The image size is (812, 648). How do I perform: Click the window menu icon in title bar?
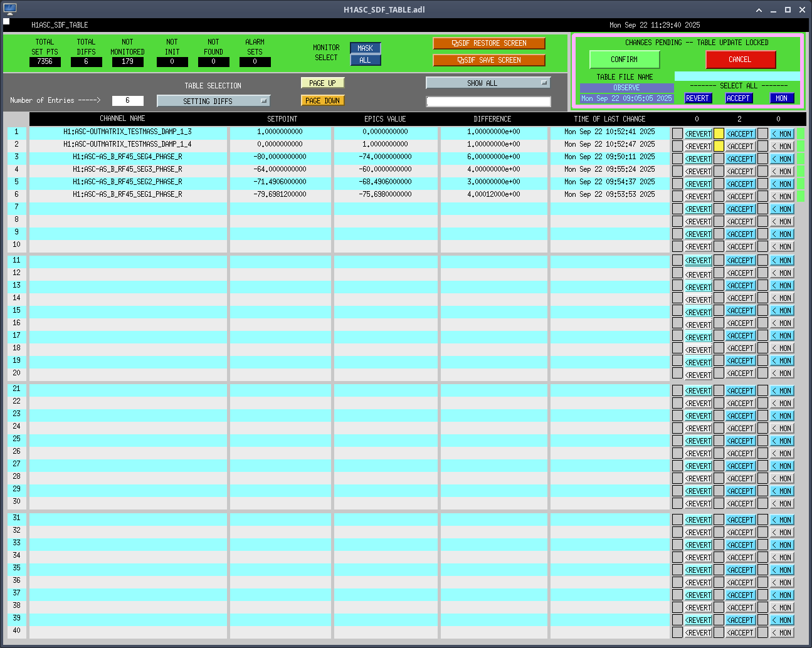point(9,9)
